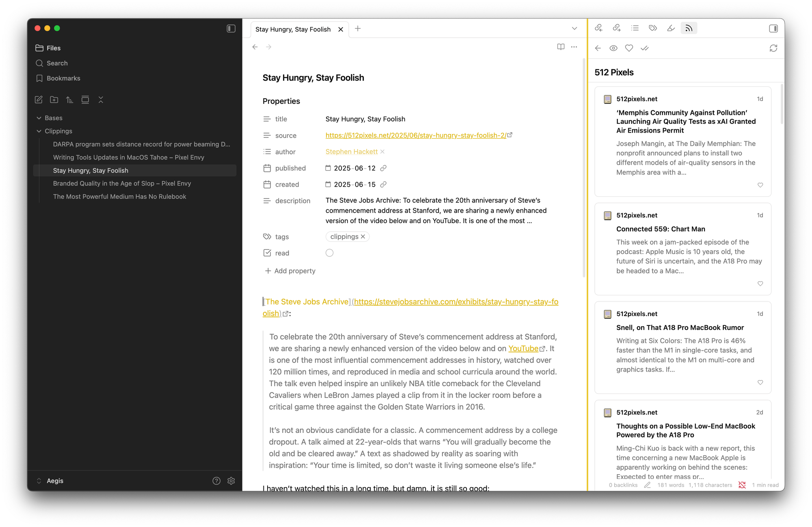Change the file sort order icon
Image resolution: width=812 pixels, height=527 pixels.
pos(69,99)
